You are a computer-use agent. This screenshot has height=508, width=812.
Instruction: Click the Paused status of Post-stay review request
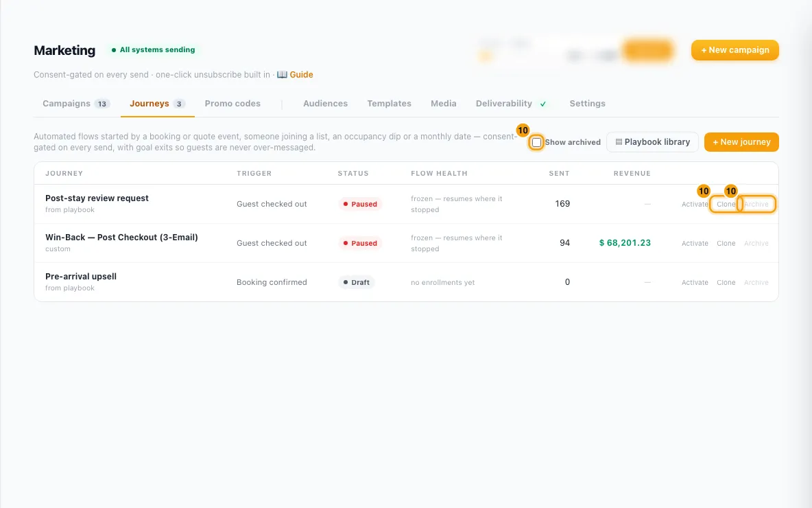(360, 205)
